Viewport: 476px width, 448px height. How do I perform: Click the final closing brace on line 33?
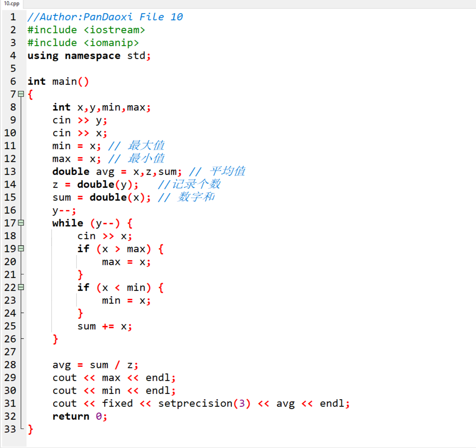[31, 429]
